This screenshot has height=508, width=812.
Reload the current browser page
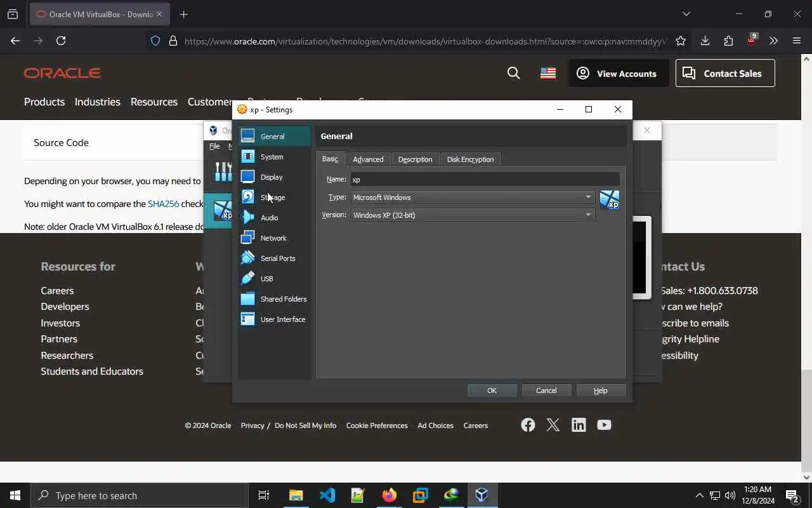click(x=61, y=41)
